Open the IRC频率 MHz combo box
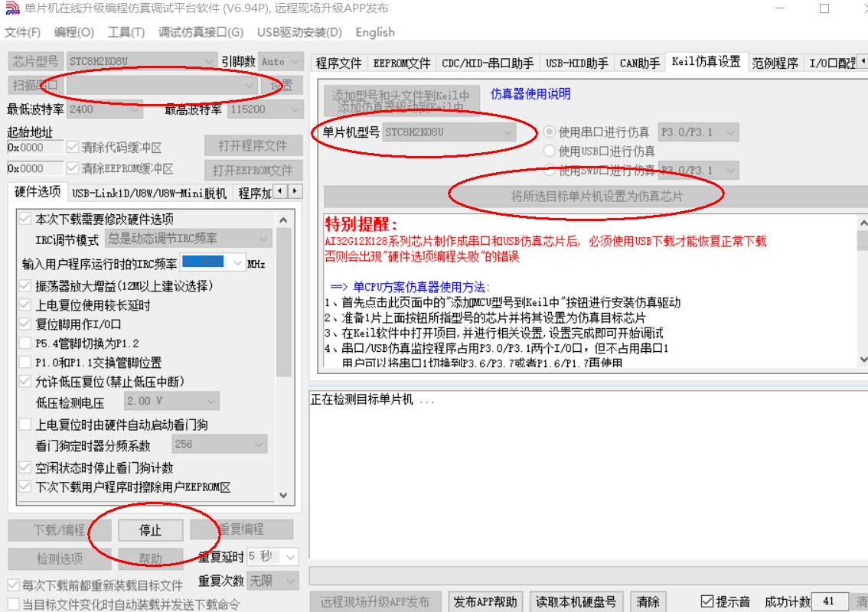Screen dimensions: 868x612 [x=213, y=262]
